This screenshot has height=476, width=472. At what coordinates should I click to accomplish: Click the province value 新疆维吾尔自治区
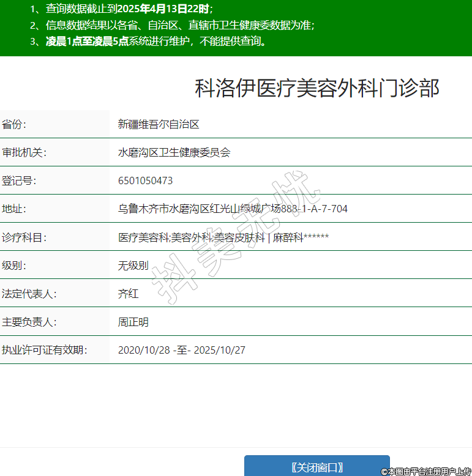[x=159, y=124]
